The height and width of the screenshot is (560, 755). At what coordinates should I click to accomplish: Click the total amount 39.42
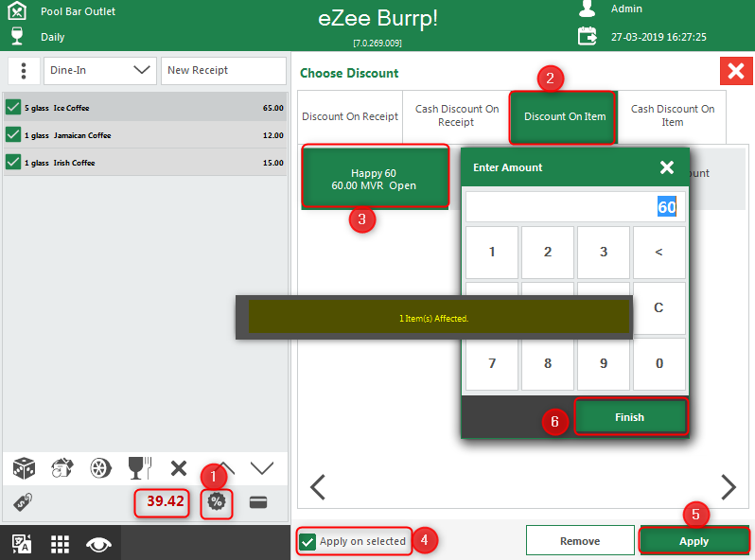tap(166, 501)
